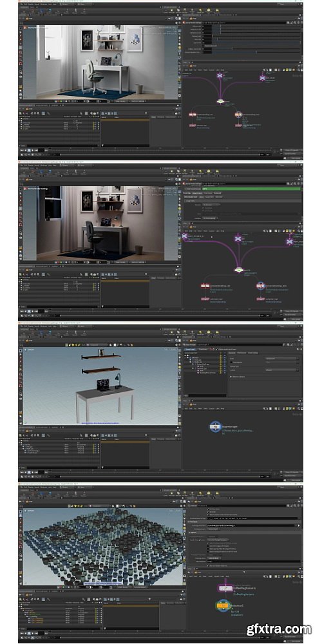The height and width of the screenshot is (644, 322).
Task: Click play forward in top screenshot playbar
Action: coord(33,150)
